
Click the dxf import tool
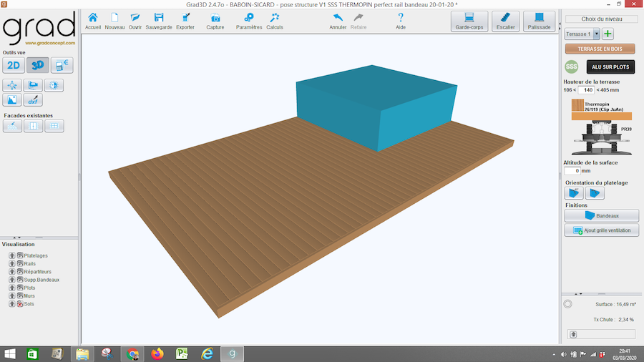click(x=34, y=100)
